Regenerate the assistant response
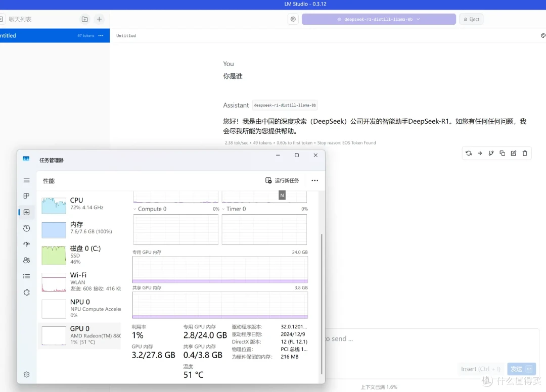This screenshot has height=392, width=546. pyautogui.click(x=469, y=153)
